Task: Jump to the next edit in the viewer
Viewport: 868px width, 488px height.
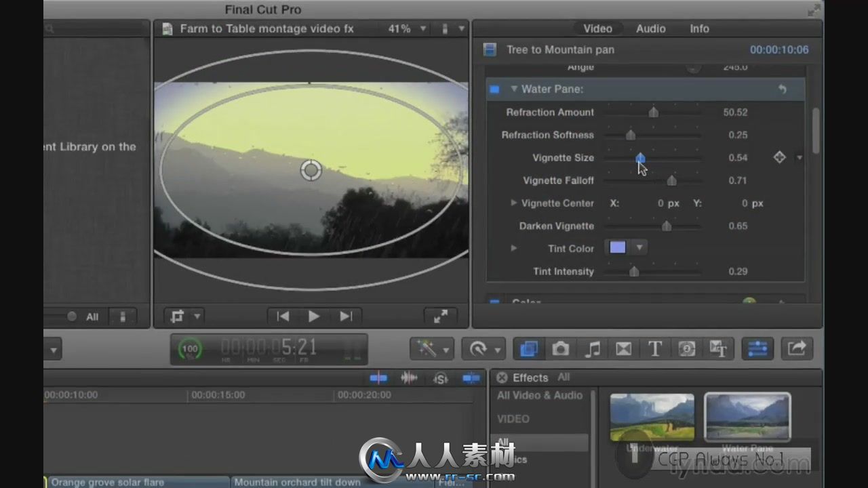Action: tap(346, 317)
